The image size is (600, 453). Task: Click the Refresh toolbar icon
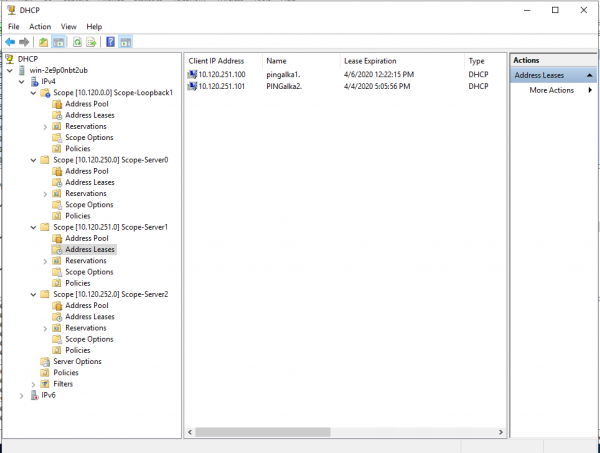(x=76, y=42)
